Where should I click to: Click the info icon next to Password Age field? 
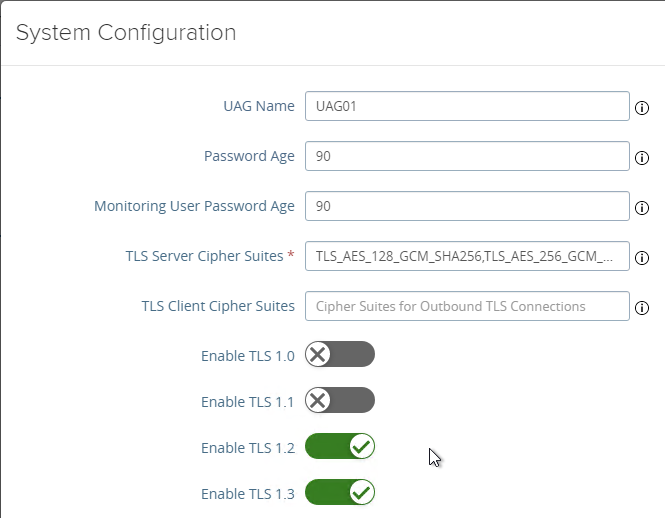(642, 157)
